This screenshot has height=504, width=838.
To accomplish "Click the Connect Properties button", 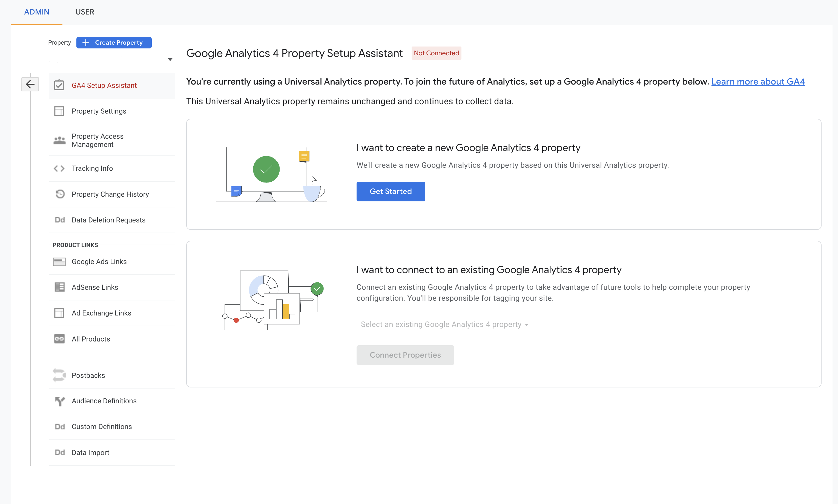I will pos(405,355).
